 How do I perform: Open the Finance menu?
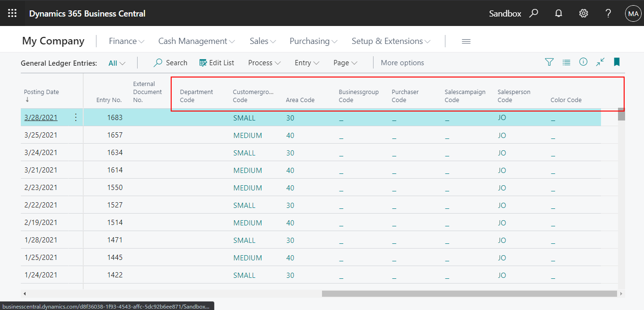click(126, 41)
